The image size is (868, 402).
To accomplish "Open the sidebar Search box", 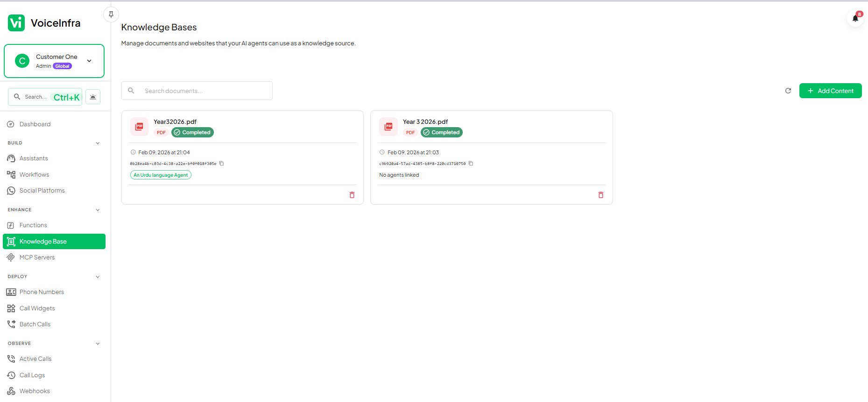I will [45, 97].
